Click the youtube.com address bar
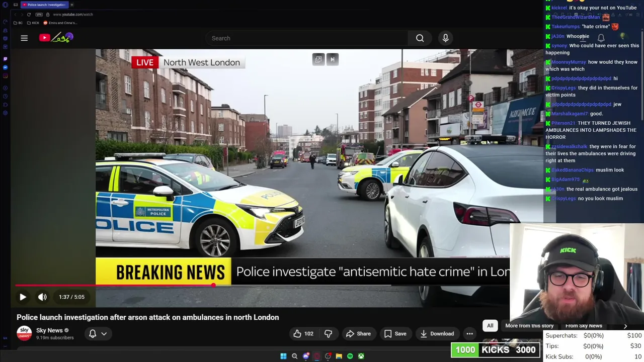This screenshot has width=644, height=362. [73, 15]
